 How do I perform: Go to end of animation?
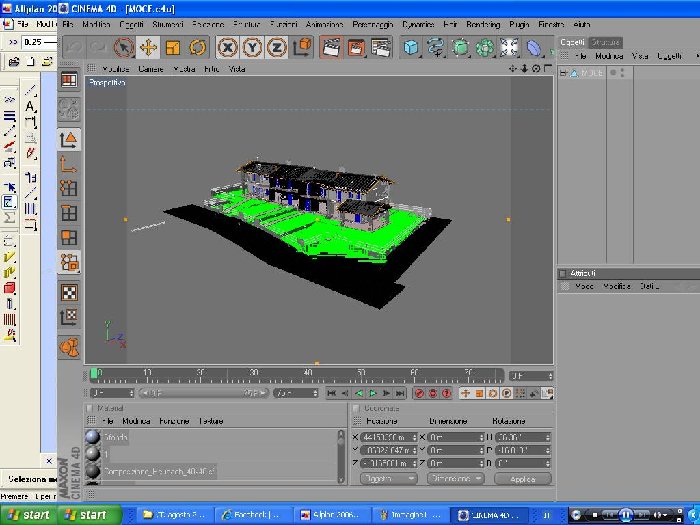pos(400,393)
